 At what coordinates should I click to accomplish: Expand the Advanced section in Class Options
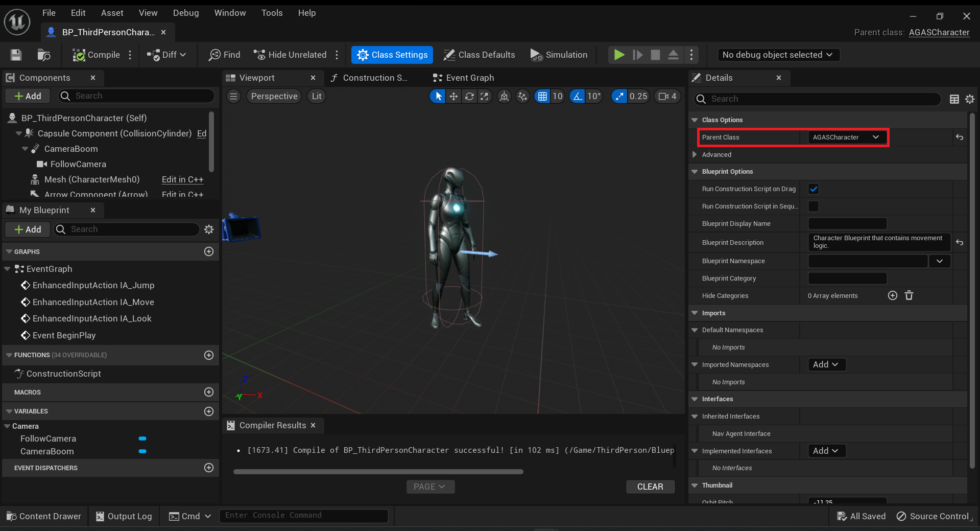click(x=695, y=154)
